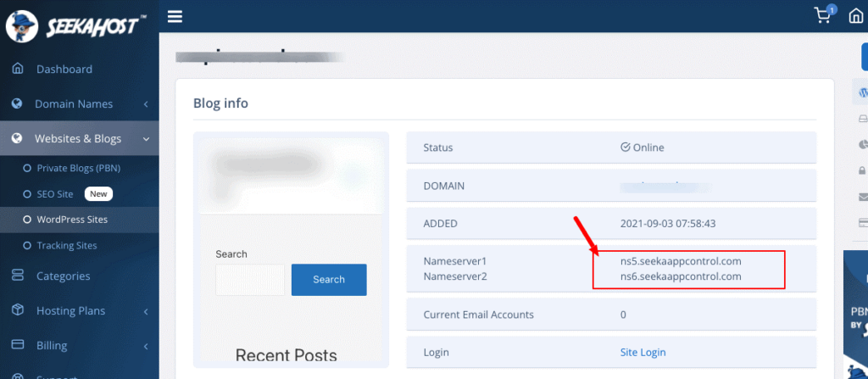Expand the Domain Names menu chevron
This screenshot has width=868, height=379.
click(146, 104)
